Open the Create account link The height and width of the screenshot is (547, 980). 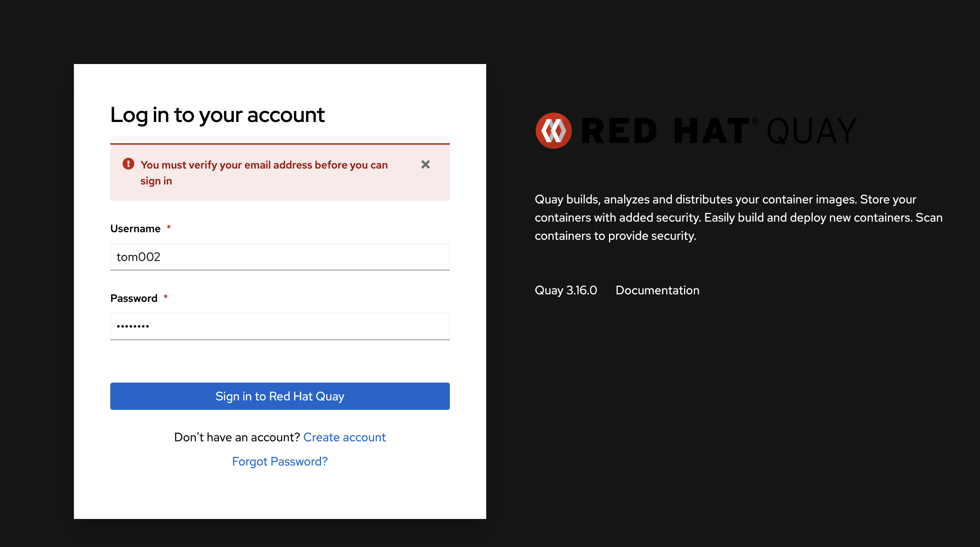point(344,437)
